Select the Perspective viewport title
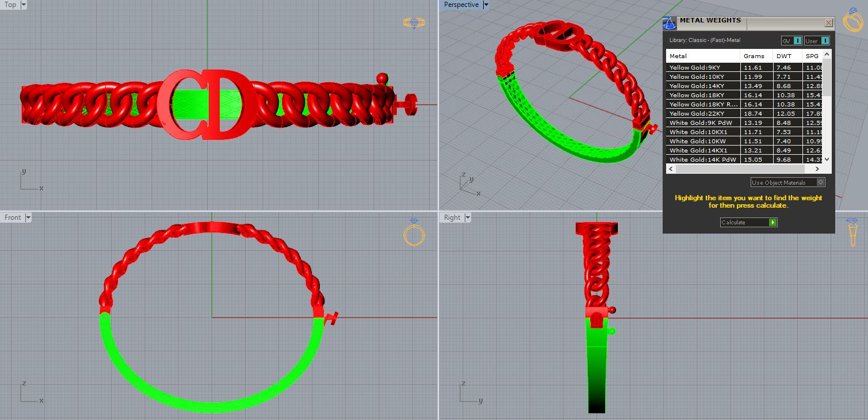Screen dimensions: 868x420 [x=461, y=5]
